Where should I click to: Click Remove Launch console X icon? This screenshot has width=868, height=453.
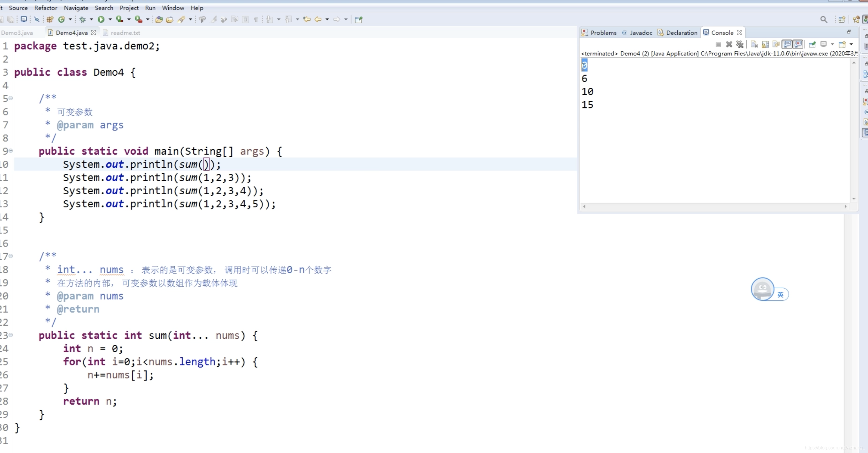729,44
